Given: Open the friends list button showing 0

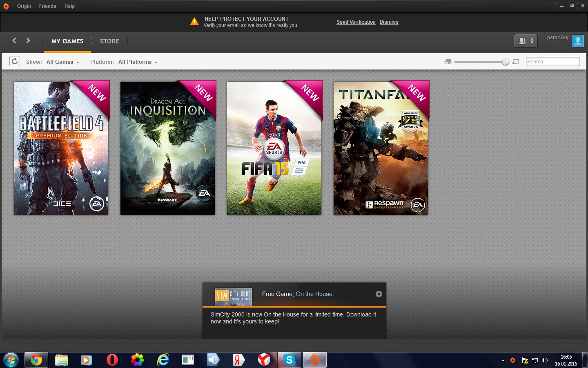Looking at the screenshot, I should (x=526, y=41).
